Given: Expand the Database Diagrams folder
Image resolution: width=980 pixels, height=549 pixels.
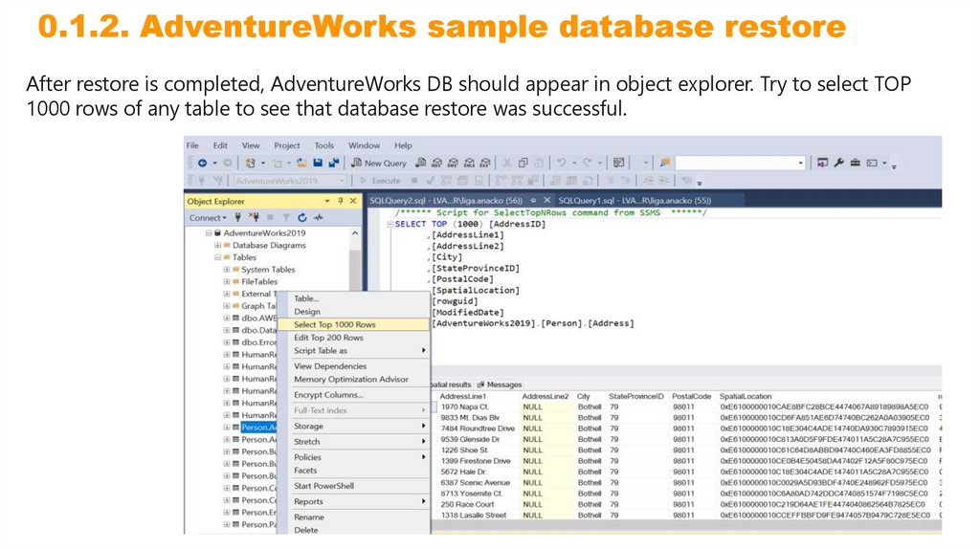Looking at the screenshot, I should point(217,246).
